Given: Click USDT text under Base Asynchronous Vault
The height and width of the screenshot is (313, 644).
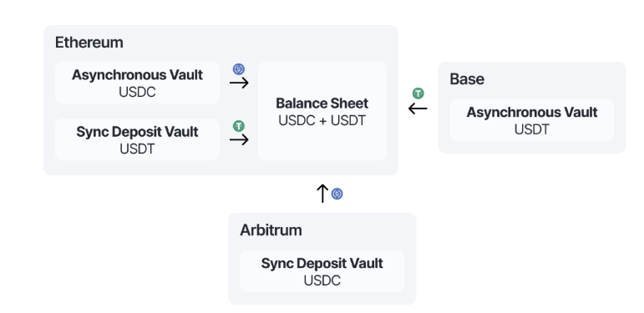Looking at the screenshot, I should coord(532,129).
